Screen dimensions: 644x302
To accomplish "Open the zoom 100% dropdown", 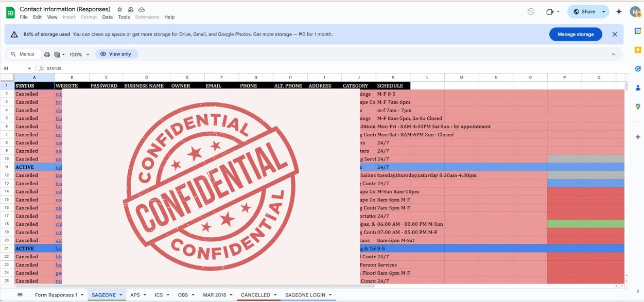I will pyautogui.click(x=79, y=54).
